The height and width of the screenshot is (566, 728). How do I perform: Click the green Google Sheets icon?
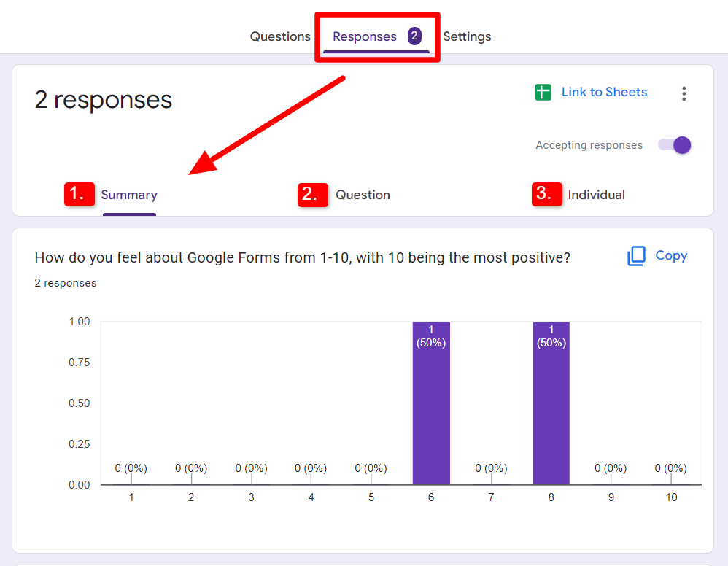click(x=543, y=93)
